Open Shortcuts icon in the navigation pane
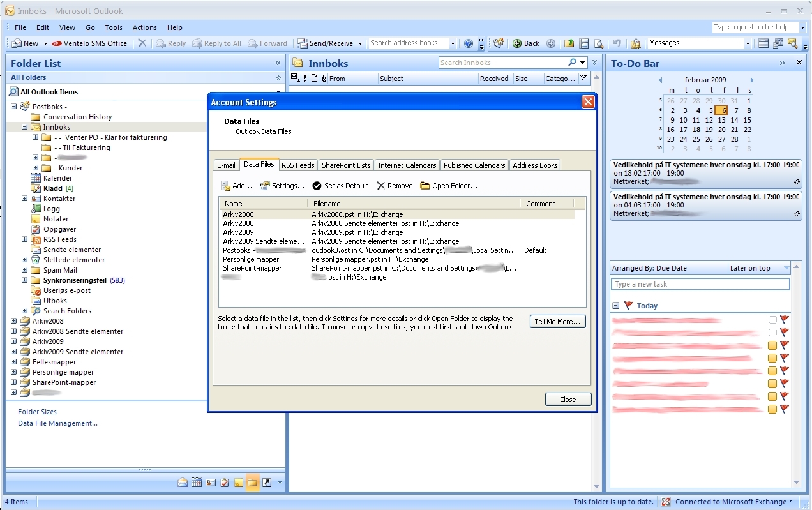 point(267,483)
